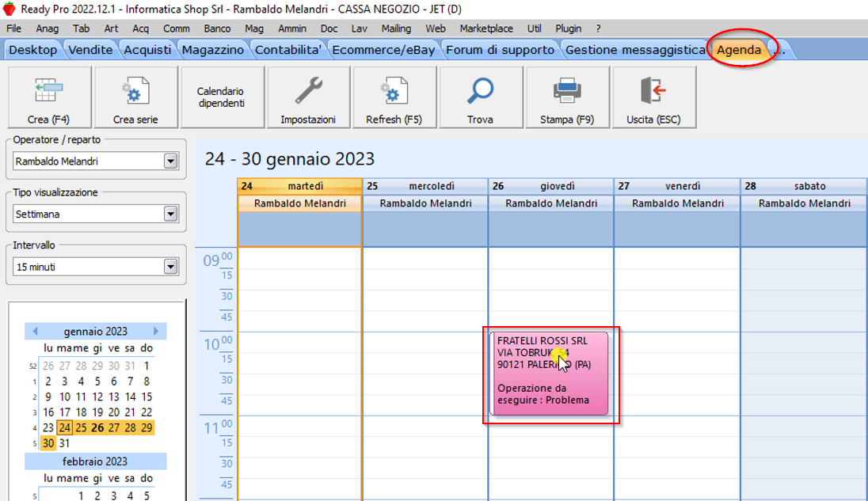The height and width of the screenshot is (501, 868).
Task: Go to next month in mini calendar
Action: [x=156, y=332]
